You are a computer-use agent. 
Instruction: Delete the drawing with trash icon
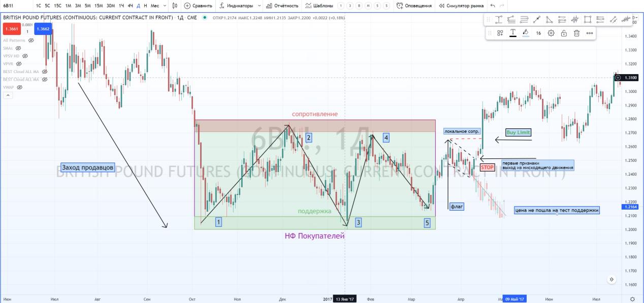point(576,33)
